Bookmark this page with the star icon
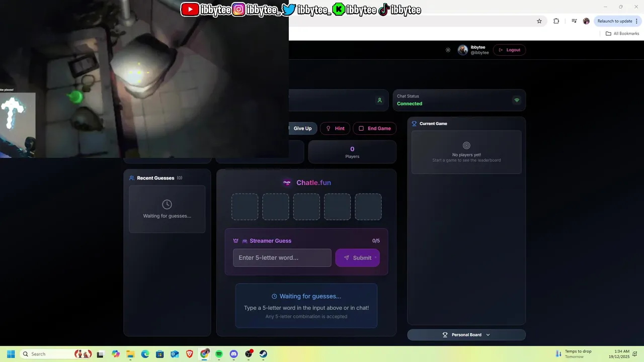 coord(539,21)
